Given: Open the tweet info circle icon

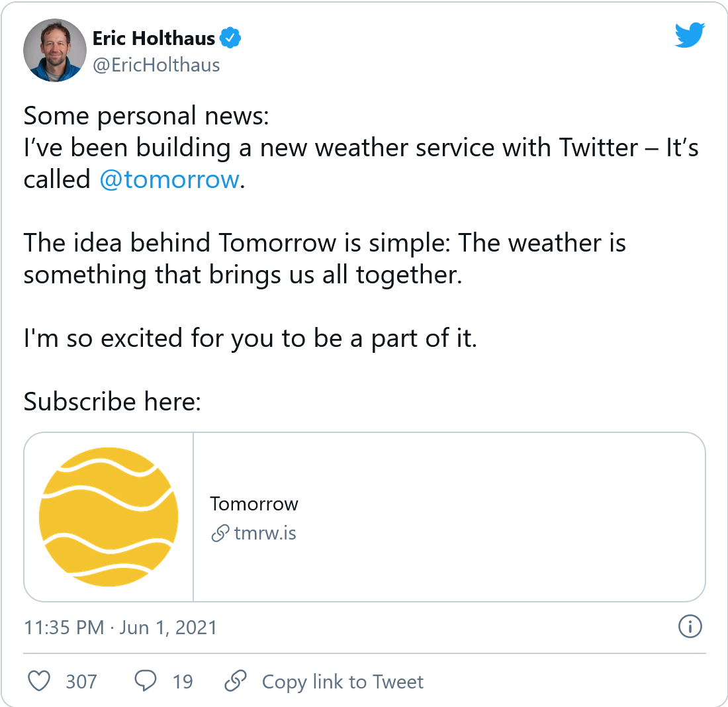Looking at the screenshot, I should [690, 626].
